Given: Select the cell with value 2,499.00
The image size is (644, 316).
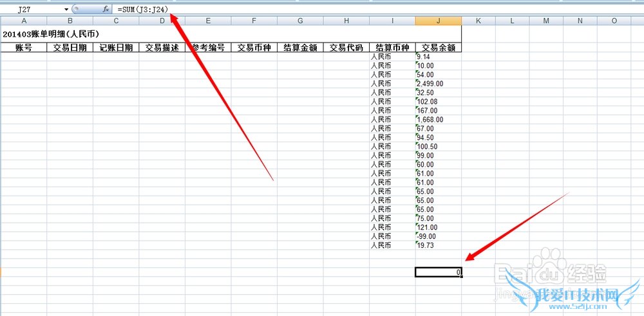Looking at the screenshot, I should point(438,84).
